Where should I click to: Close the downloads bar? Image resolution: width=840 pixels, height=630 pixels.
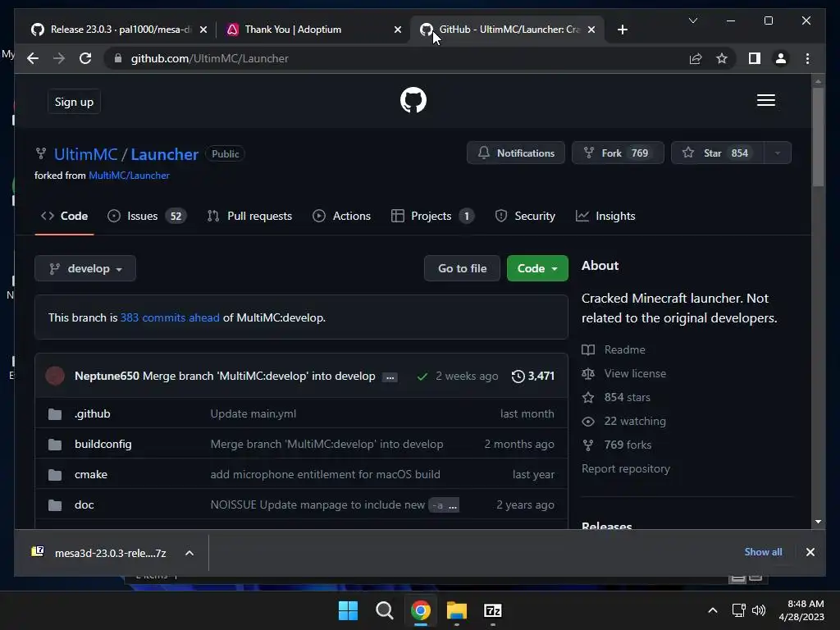coord(810,552)
